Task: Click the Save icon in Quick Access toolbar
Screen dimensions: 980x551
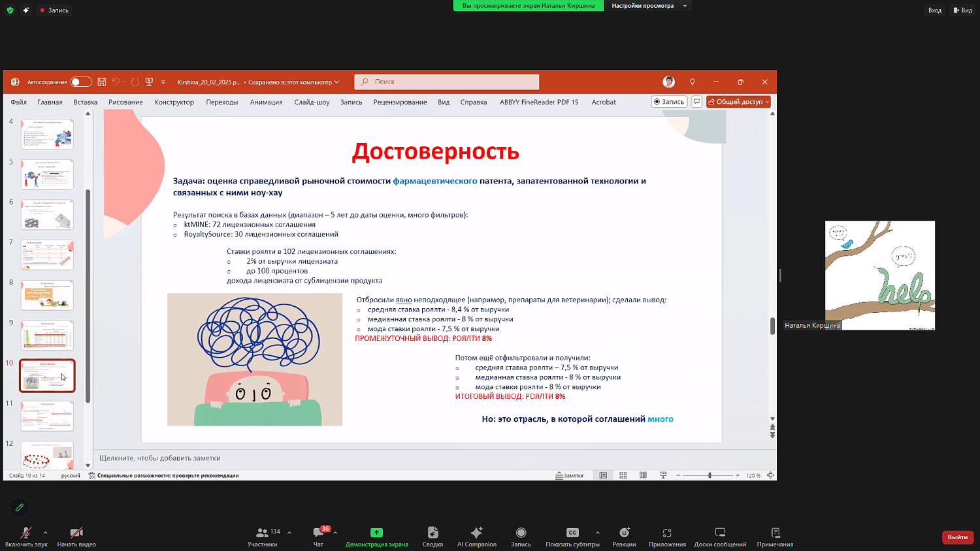Action: 102,82
